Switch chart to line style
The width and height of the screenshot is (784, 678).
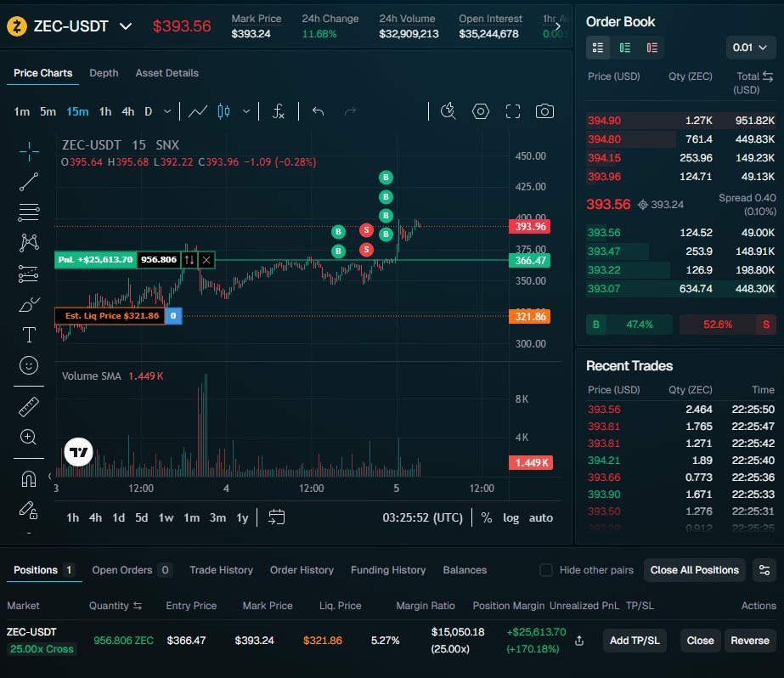(198, 111)
